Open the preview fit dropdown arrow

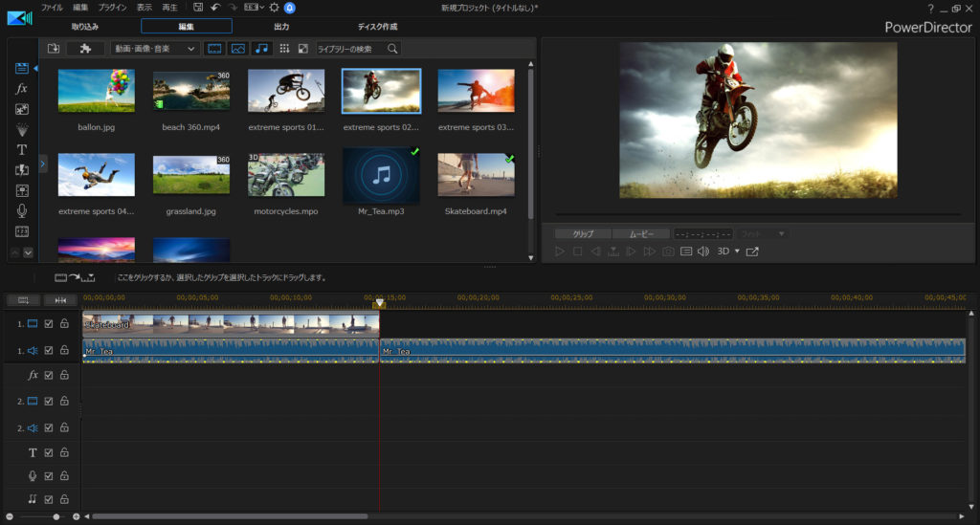[781, 233]
